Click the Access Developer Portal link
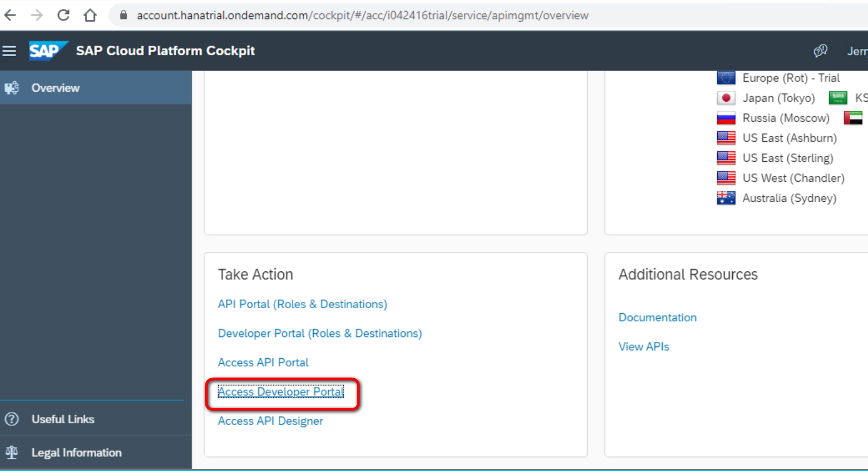Screen dimensions: 868x471 pyautogui.click(x=281, y=392)
